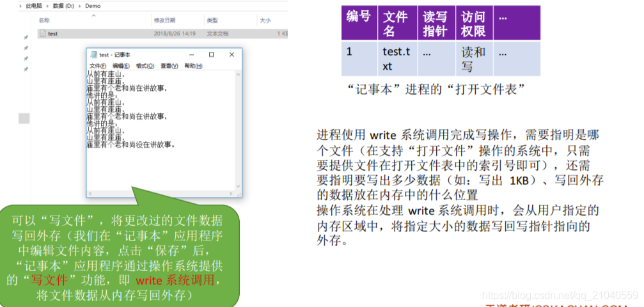
Task: Click the sort arrow above 名称
Action: tap(93, 15)
